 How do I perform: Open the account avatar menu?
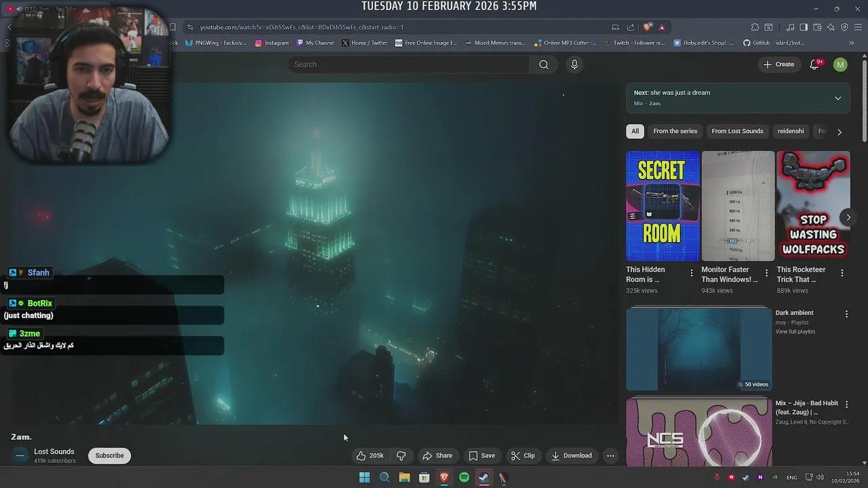(840, 64)
